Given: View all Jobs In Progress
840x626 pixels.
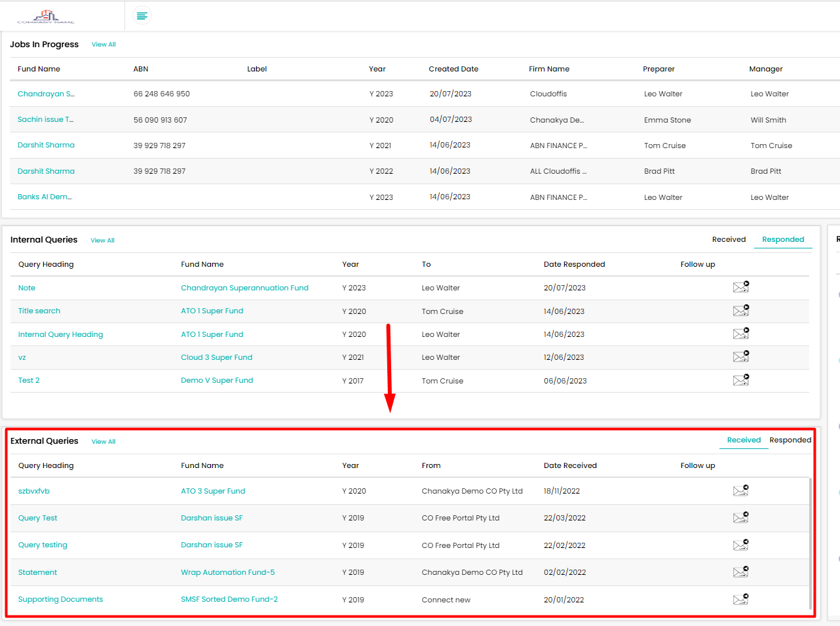Looking at the screenshot, I should click(104, 45).
